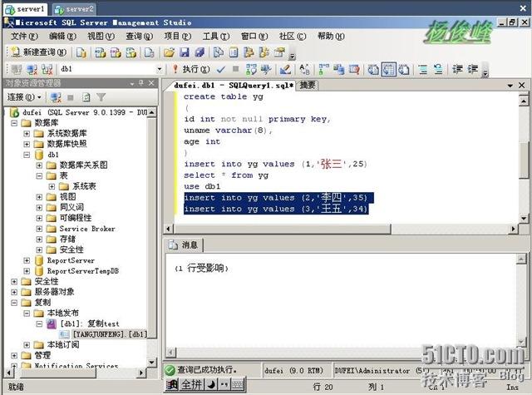This screenshot has height=395, width=532.
Task: Switch to the server1 tab
Action: click(26, 9)
